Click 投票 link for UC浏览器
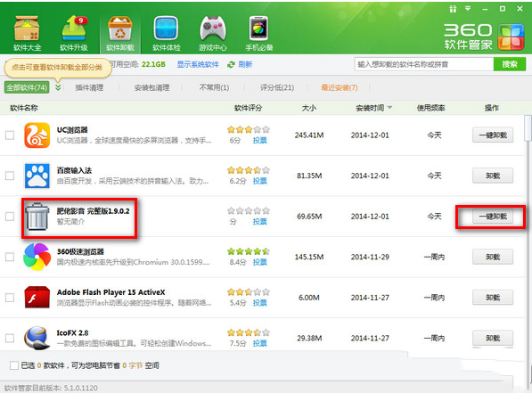This screenshot has width=532, height=393. click(x=259, y=140)
